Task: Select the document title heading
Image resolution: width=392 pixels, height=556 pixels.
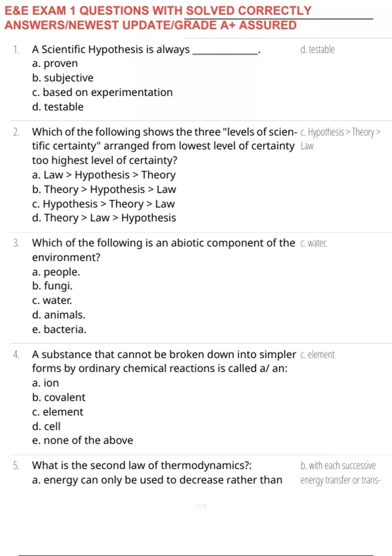Action: (x=158, y=18)
